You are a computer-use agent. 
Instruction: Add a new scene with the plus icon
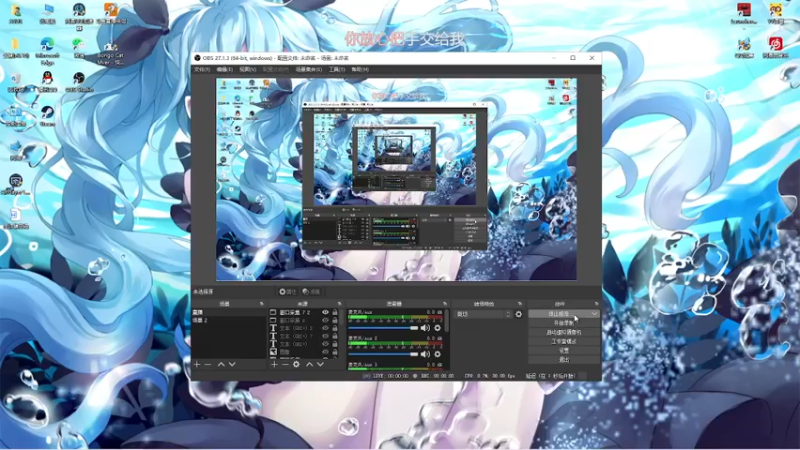197,364
